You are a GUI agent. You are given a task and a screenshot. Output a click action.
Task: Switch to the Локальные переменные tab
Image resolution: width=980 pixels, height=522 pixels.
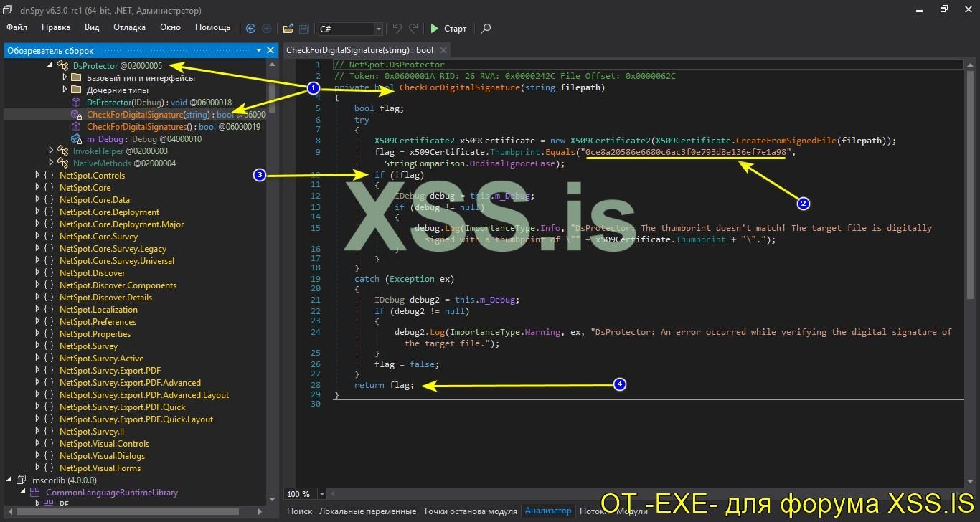tap(367, 511)
